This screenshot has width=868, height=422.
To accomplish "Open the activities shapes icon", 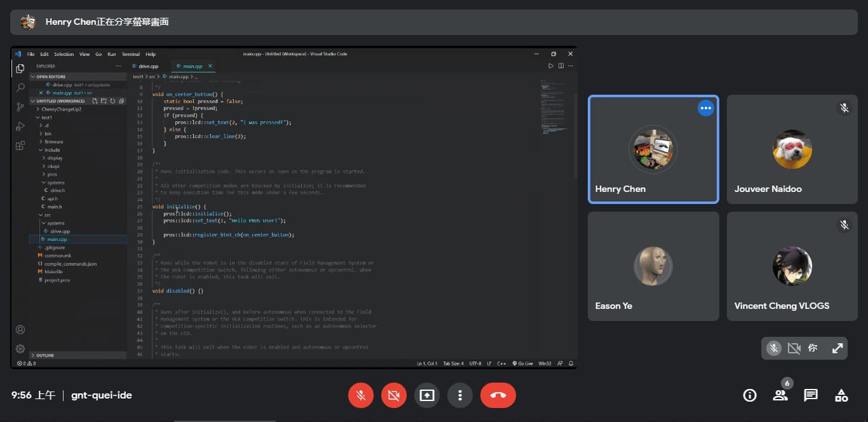I will pos(841,395).
